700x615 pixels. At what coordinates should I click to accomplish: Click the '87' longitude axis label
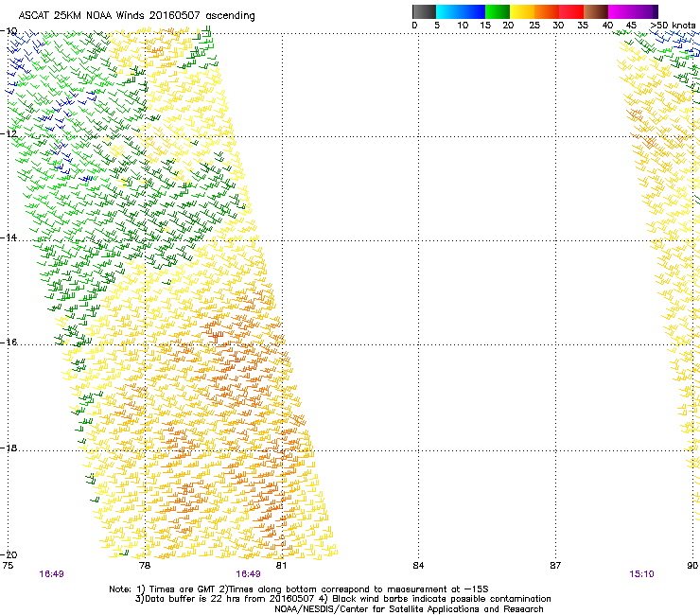(x=555, y=566)
